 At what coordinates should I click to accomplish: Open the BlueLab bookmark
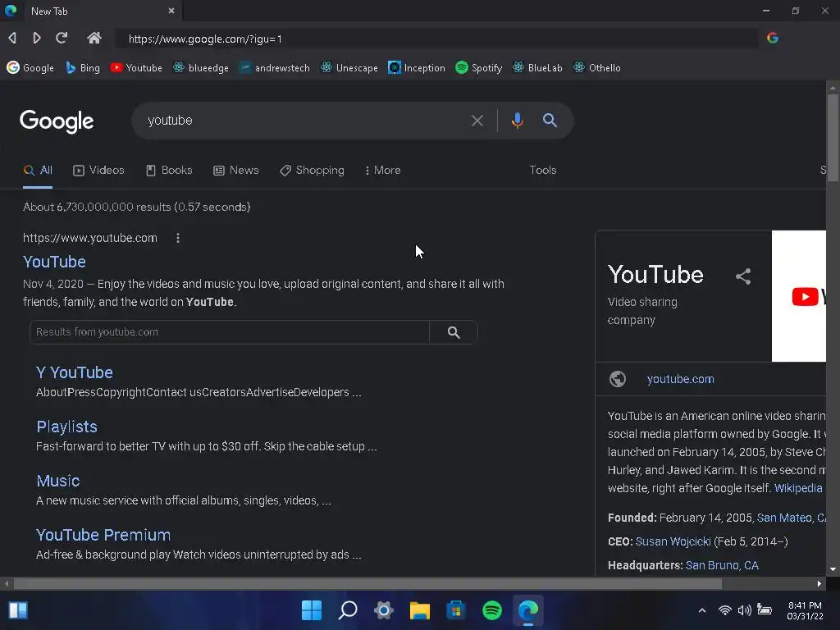pos(537,68)
